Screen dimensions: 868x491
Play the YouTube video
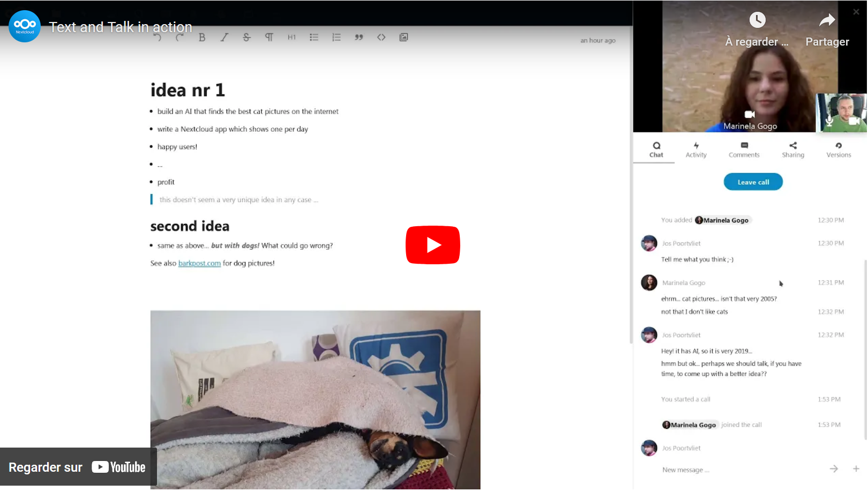point(432,245)
